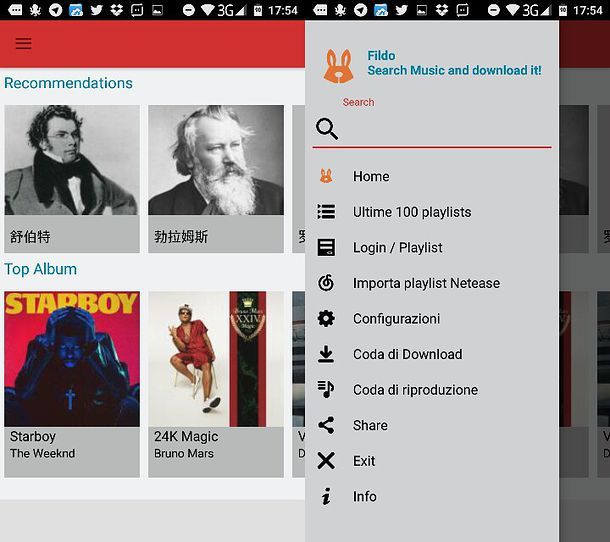Viewport: 610px width, 542px height.
Task: Open the 24K Magic album cover
Action: tap(216, 359)
